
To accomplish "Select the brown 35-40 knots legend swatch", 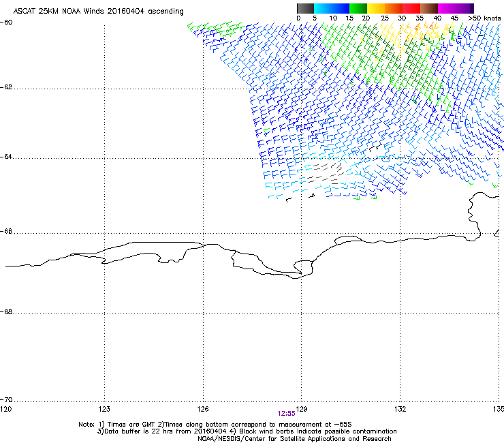I will (429, 8).
